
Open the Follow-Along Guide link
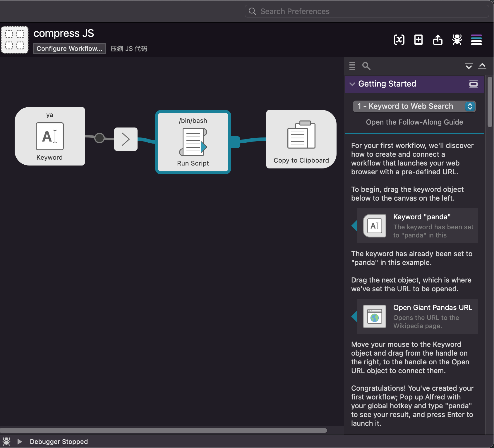[414, 122]
